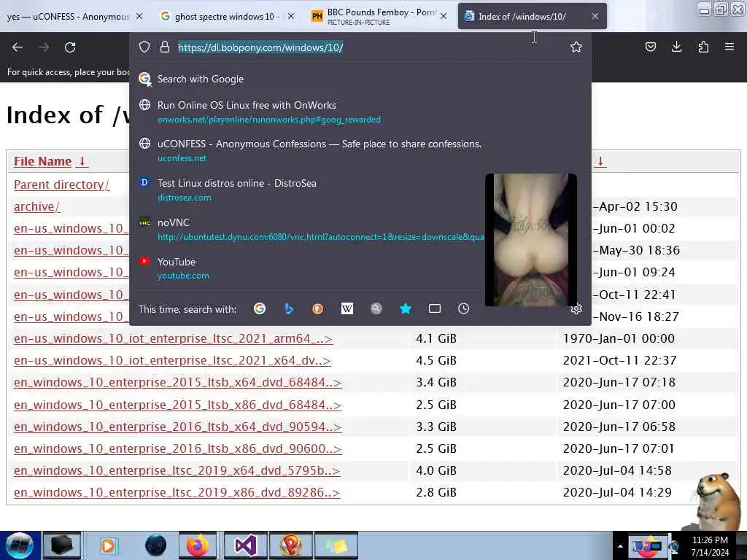Close the Index of /windows/10/ tab
The width and height of the screenshot is (747, 560).
coord(595,16)
